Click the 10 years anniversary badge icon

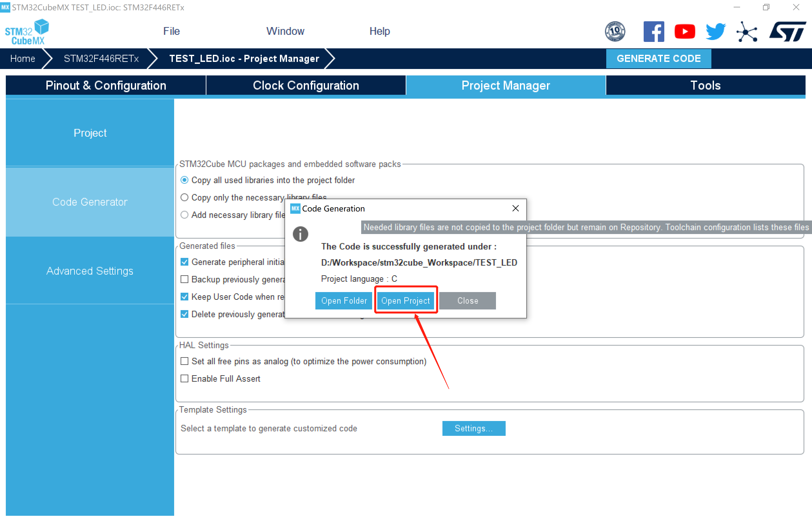click(x=615, y=32)
